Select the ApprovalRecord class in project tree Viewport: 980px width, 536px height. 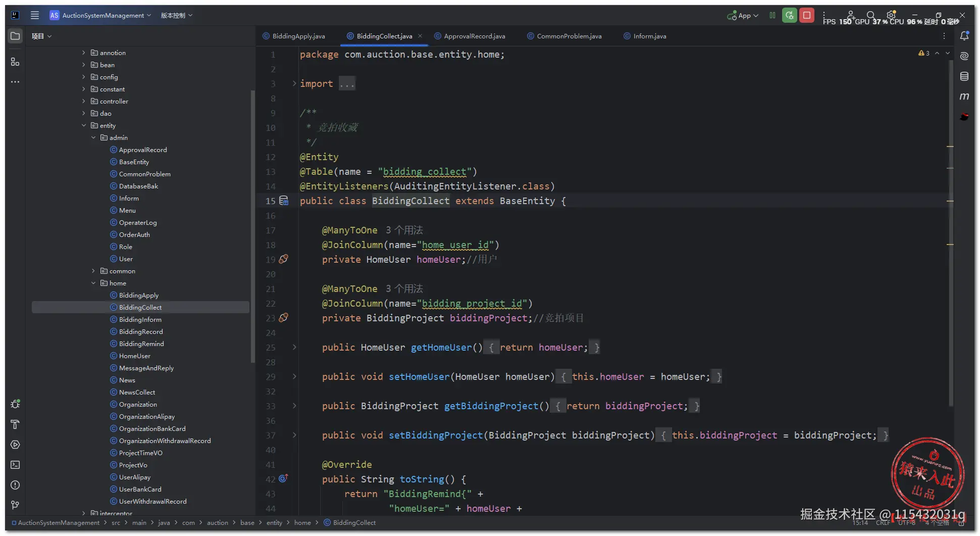(143, 150)
